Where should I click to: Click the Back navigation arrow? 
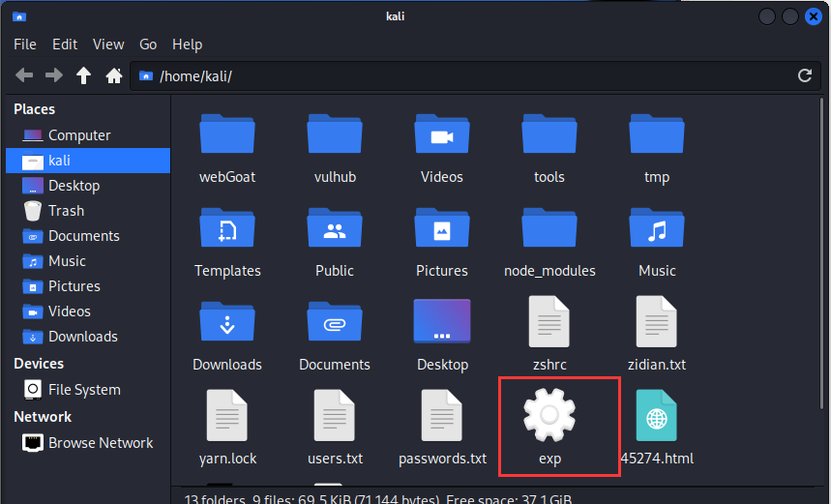coord(24,75)
